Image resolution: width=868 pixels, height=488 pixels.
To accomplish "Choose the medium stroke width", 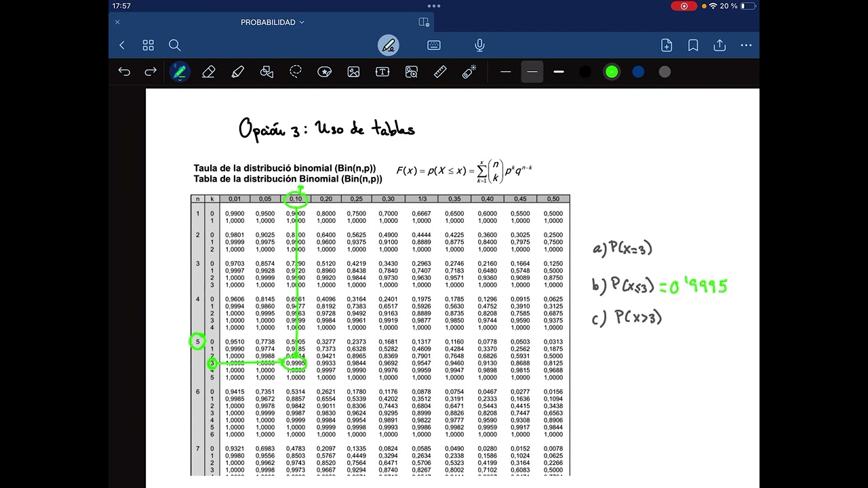I will tap(532, 71).
